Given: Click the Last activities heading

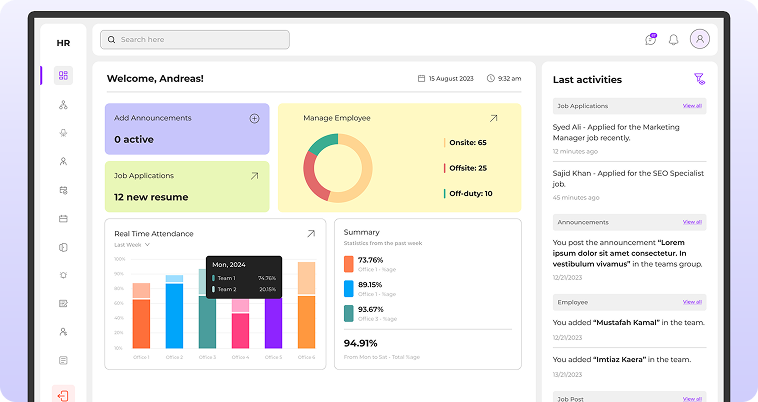Looking at the screenshot, I should (x=587, y=80).
